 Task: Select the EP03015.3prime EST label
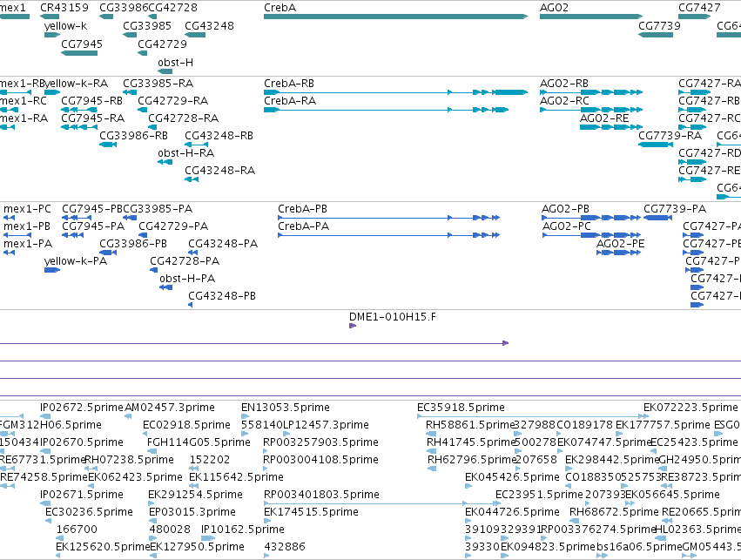pyautogui.click(x=192, y=512)
